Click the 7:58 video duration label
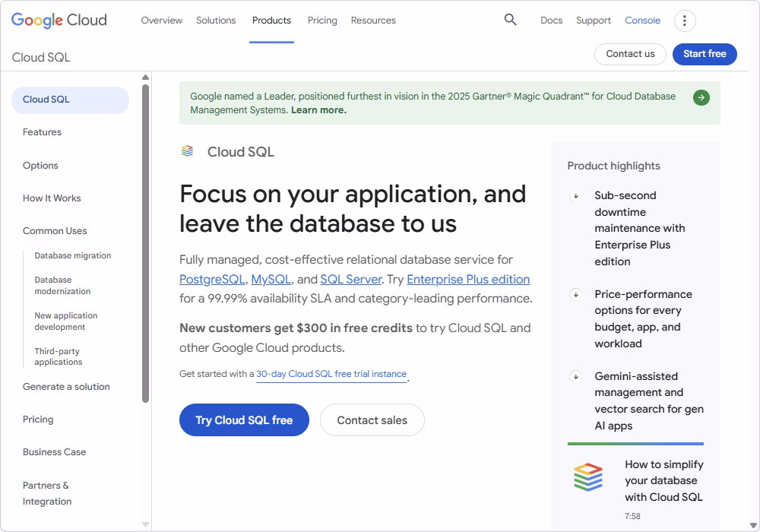This screenshot has height=532, width=760. (x=632, y=516)
